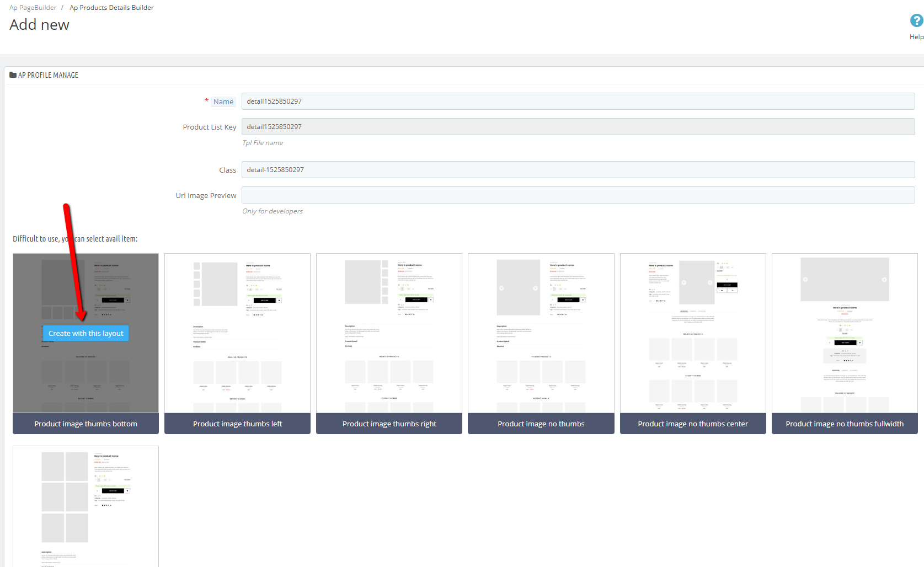Click the Ap Profile Manage folder icon
This screenshot has height=567, width=924.
click(x=13, y=75)
